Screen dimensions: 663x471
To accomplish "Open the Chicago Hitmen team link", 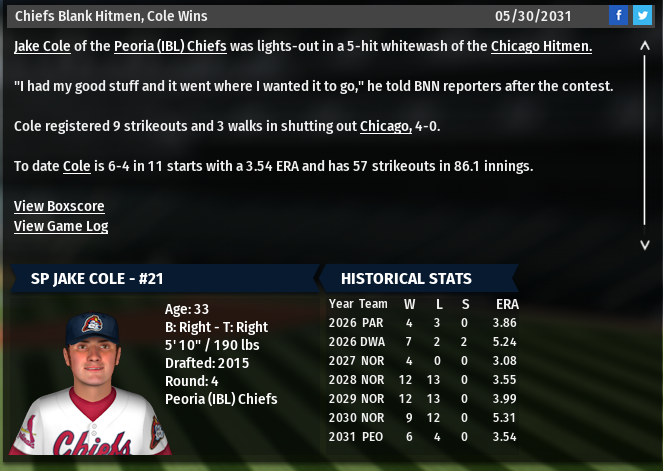I will point(541,46).
